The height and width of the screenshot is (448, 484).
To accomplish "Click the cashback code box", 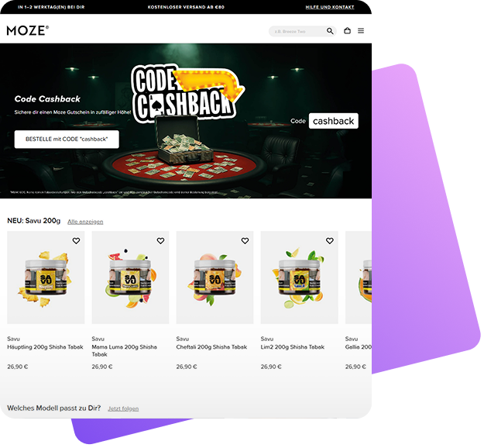I will 333,121.
